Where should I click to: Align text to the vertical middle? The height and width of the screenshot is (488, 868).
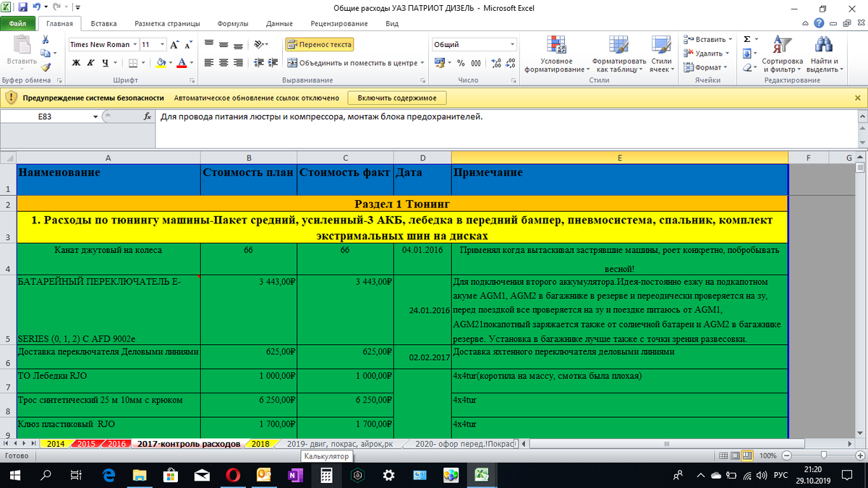click(x=223, y=44)
